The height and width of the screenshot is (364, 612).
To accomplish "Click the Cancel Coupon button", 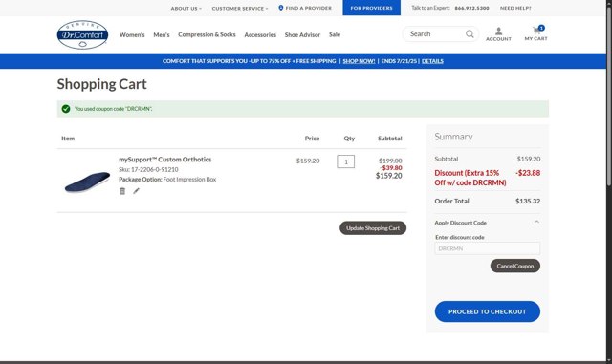I will (x=515, y=266).
